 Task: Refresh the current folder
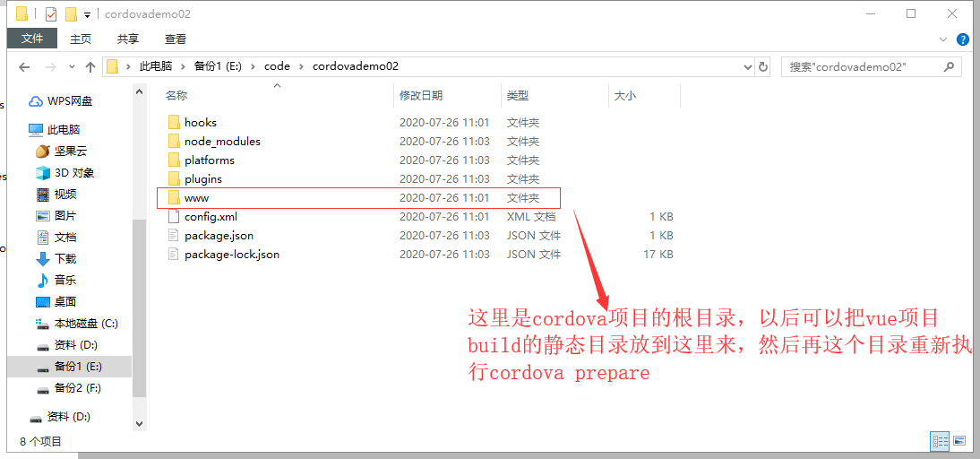click(762, 67)
